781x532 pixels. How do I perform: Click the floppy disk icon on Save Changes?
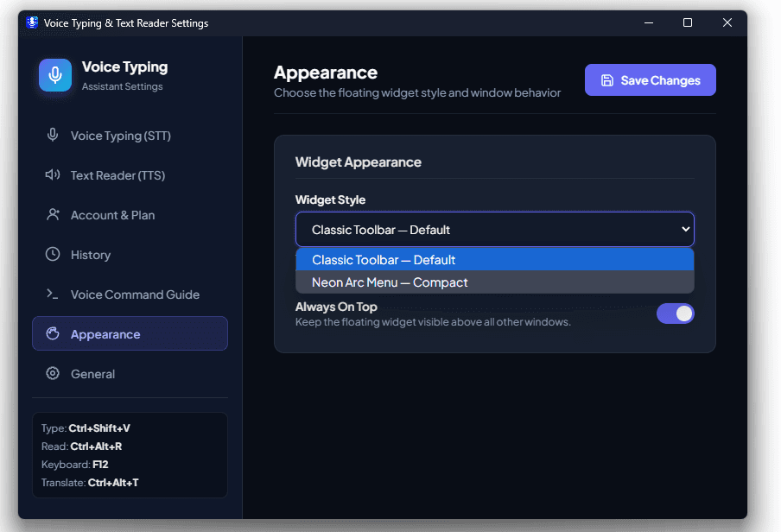click(607, 80)
